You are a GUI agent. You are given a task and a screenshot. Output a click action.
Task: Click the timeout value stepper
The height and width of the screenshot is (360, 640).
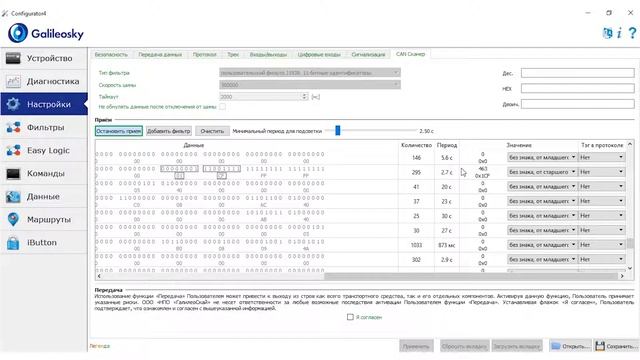pos(304,97)
